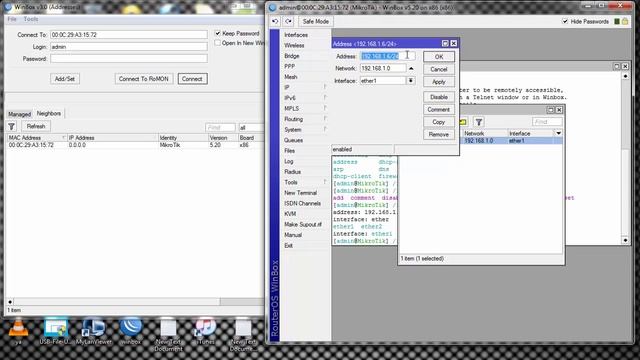Click the Find box in Address List window
The image size is (640, 360).
coord(547,122)
